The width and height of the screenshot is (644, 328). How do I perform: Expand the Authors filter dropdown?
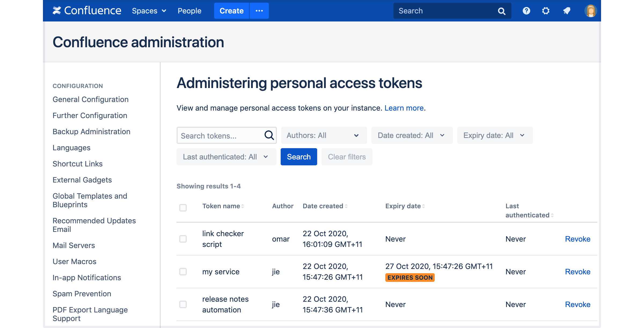(323, 135)
